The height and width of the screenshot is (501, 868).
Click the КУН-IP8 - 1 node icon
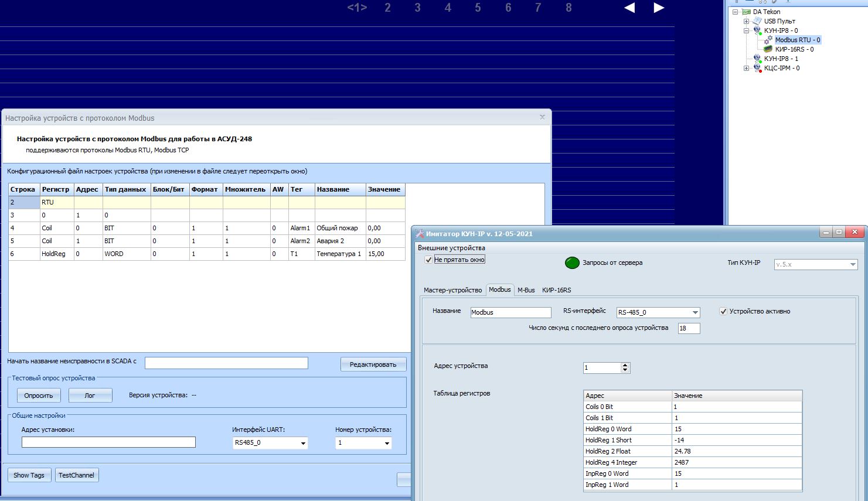(757, 59)
